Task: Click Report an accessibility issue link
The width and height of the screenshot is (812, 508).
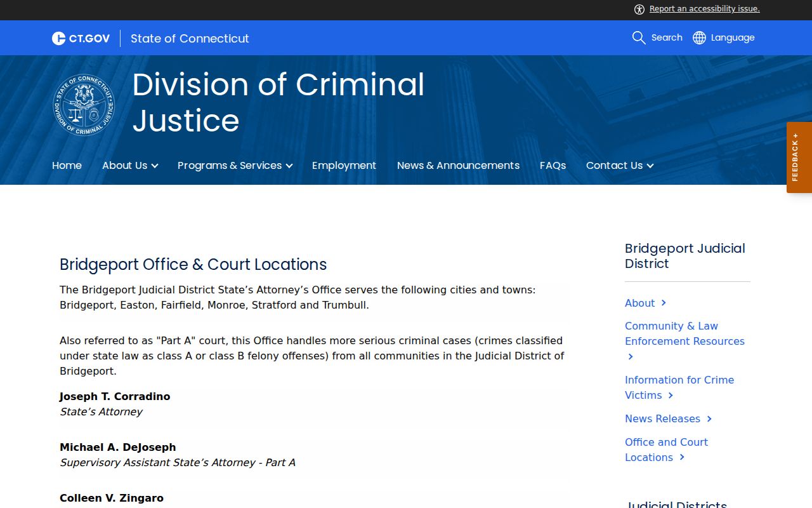Action: pos(704,9)
